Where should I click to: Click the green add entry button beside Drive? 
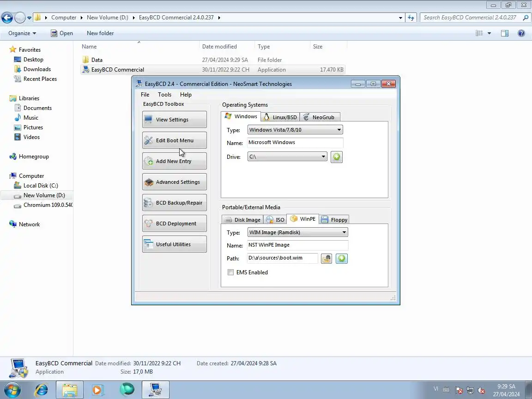[x=337, y=157]
